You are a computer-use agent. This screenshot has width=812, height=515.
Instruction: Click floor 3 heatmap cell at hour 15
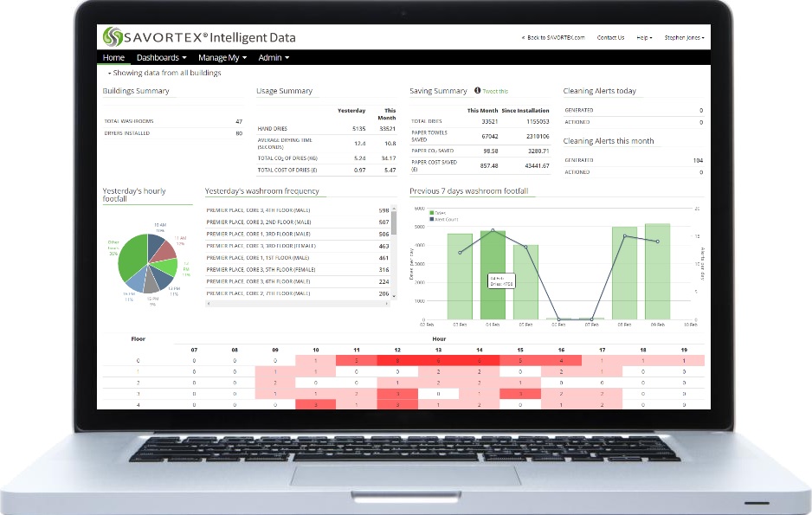click(x=520, y=394)
